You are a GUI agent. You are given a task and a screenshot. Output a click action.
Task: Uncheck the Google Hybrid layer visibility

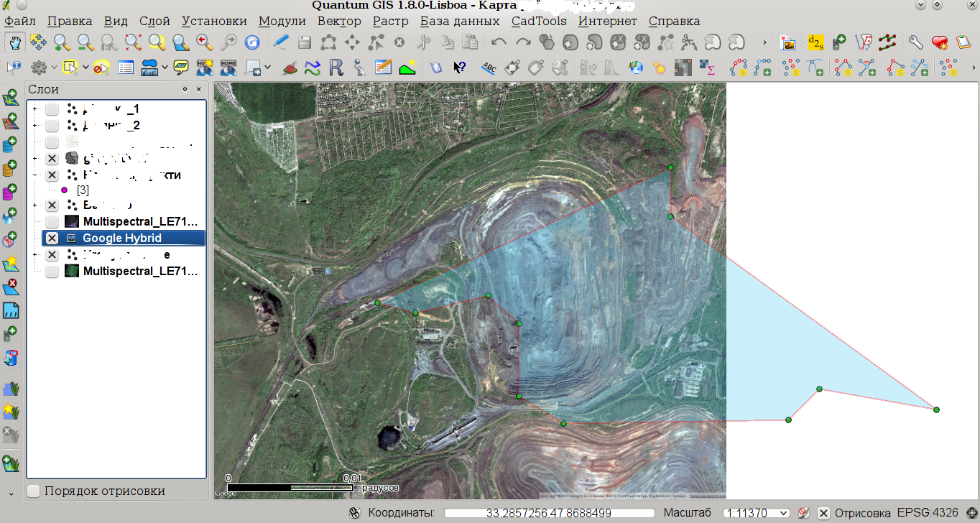tap(52, 239)
